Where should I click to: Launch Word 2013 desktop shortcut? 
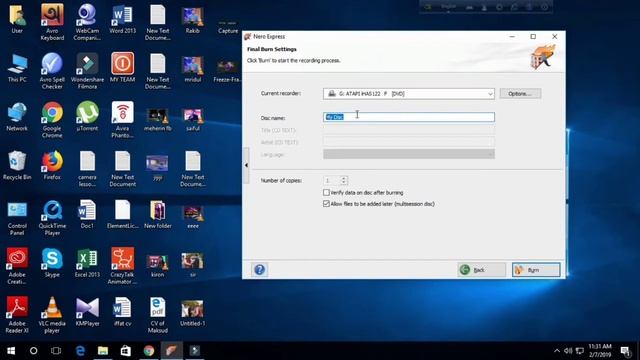(x=122, y=18)
